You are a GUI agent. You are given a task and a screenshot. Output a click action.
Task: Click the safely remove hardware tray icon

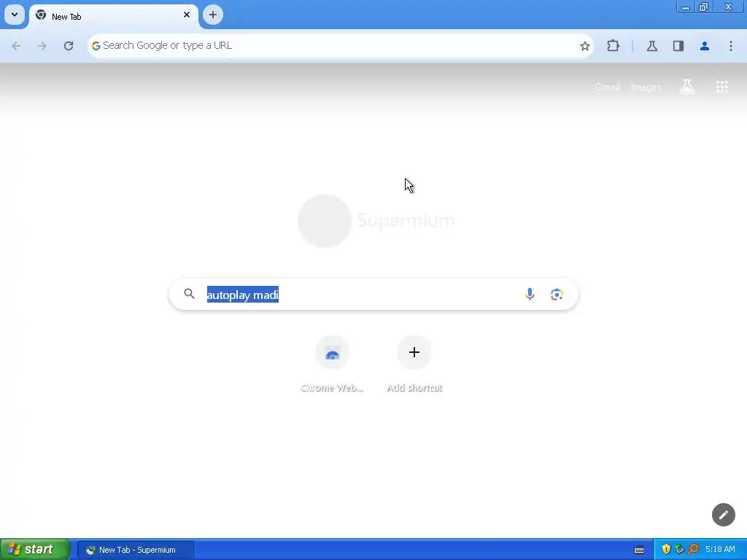679,550
